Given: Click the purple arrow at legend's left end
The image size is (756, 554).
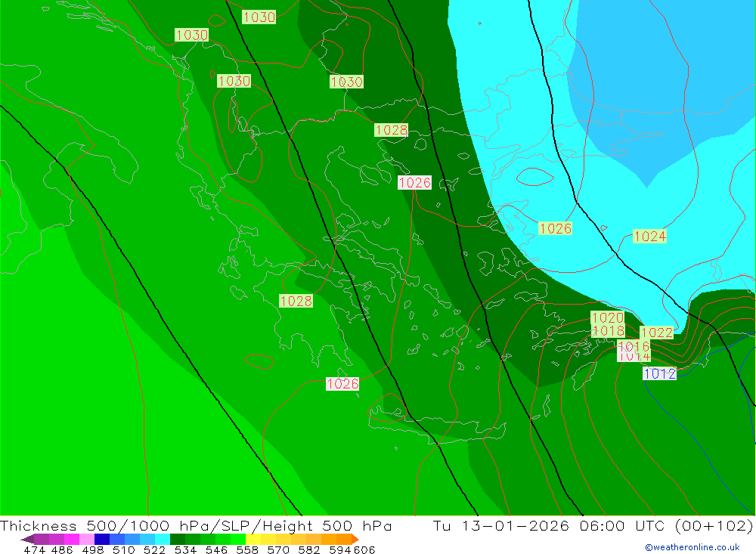Looking at the screenshot, I should 27,539.
